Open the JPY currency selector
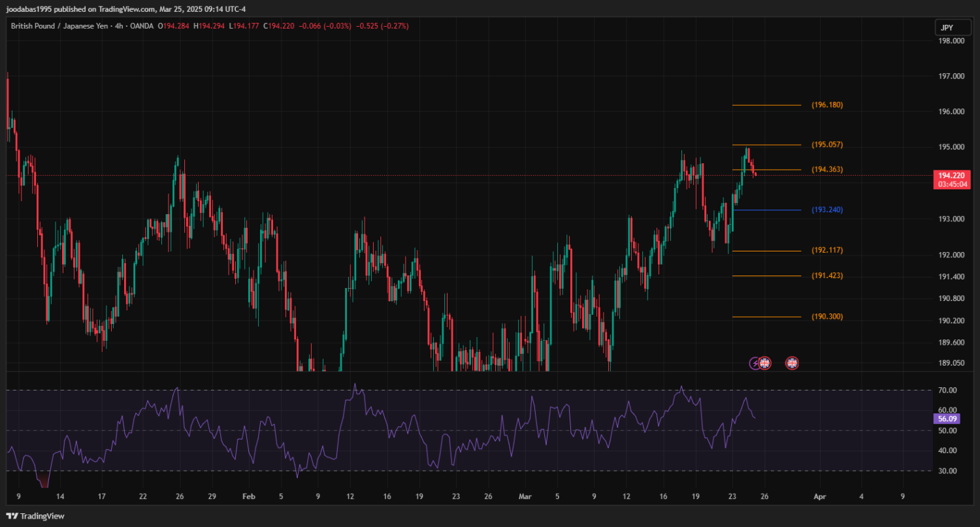The image size is (980, 527). [x=946, y=27]
